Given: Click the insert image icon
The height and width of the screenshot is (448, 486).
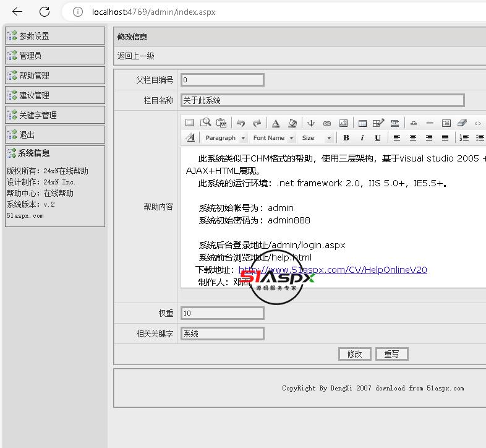Looking at the screenshot, I should click(x=343, y=123).
